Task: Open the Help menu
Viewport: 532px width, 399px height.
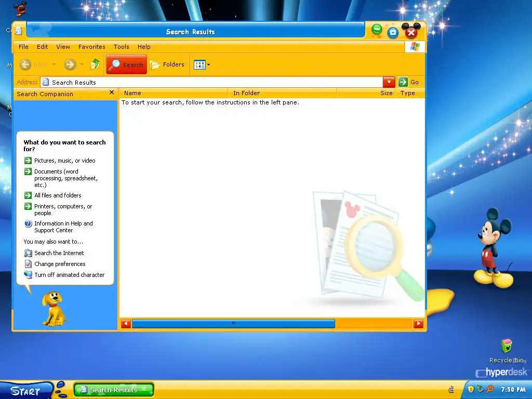Action: (x=144, y=47)
